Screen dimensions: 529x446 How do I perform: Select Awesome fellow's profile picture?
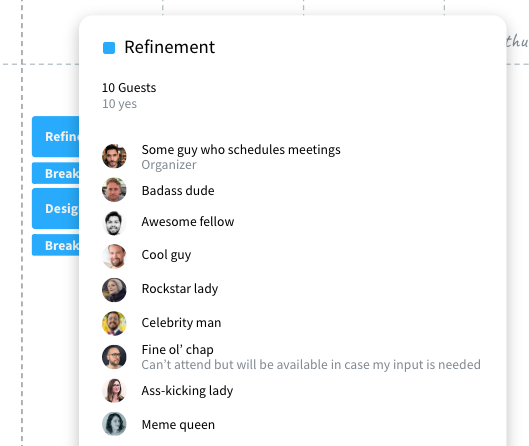click(114, 223)
